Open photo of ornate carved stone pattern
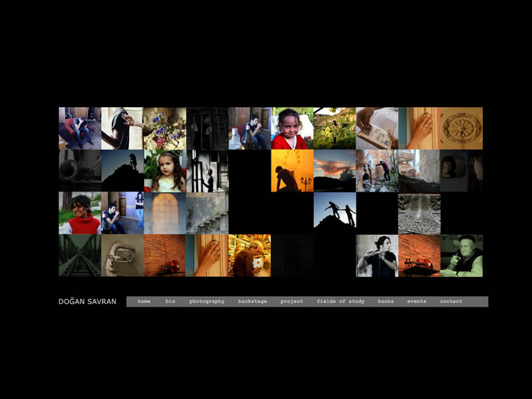Image resolution: width=532 pixels, height=399 pixels. [x=420, y=213]
